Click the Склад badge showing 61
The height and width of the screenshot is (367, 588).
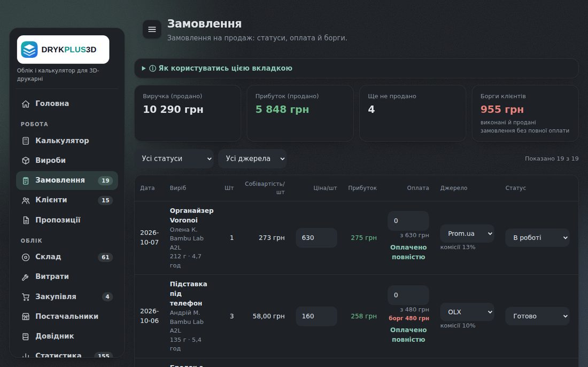(105, 257)
